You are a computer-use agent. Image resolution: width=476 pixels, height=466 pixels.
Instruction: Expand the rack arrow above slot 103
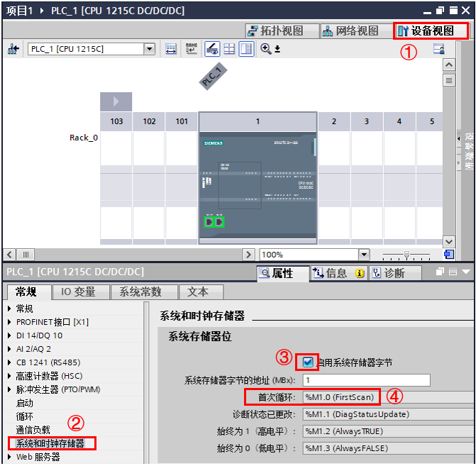point(116,101)
